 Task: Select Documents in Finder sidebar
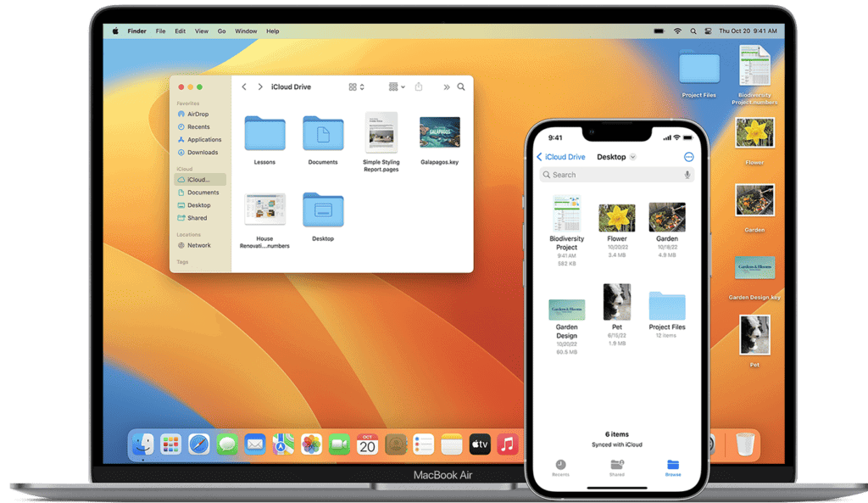click(203, 193)
